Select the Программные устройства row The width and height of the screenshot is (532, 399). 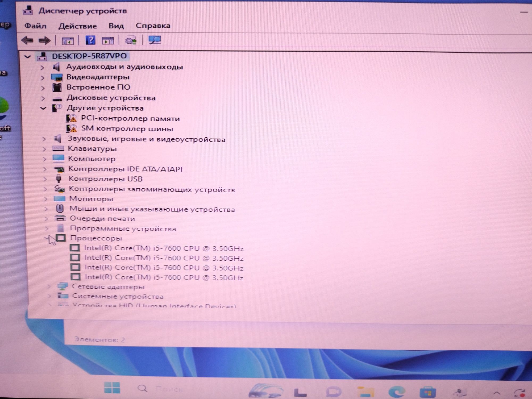[123, 229]
